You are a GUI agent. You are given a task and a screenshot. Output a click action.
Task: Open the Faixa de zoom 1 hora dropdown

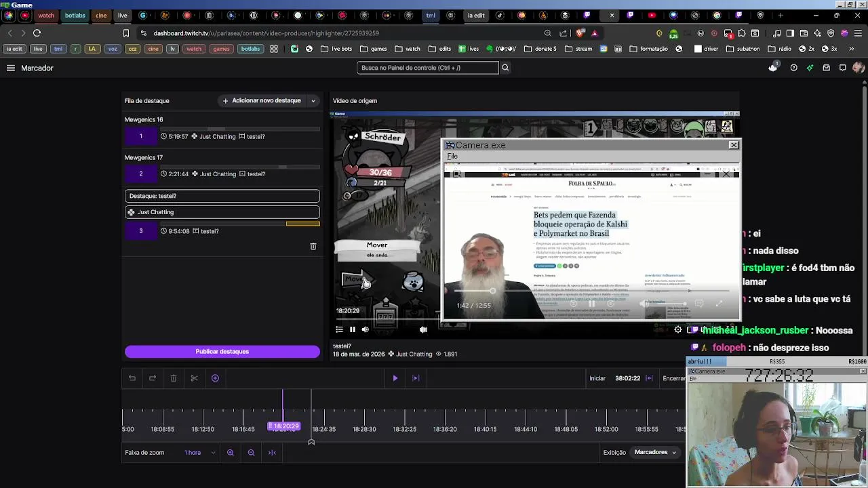[199, 453]
